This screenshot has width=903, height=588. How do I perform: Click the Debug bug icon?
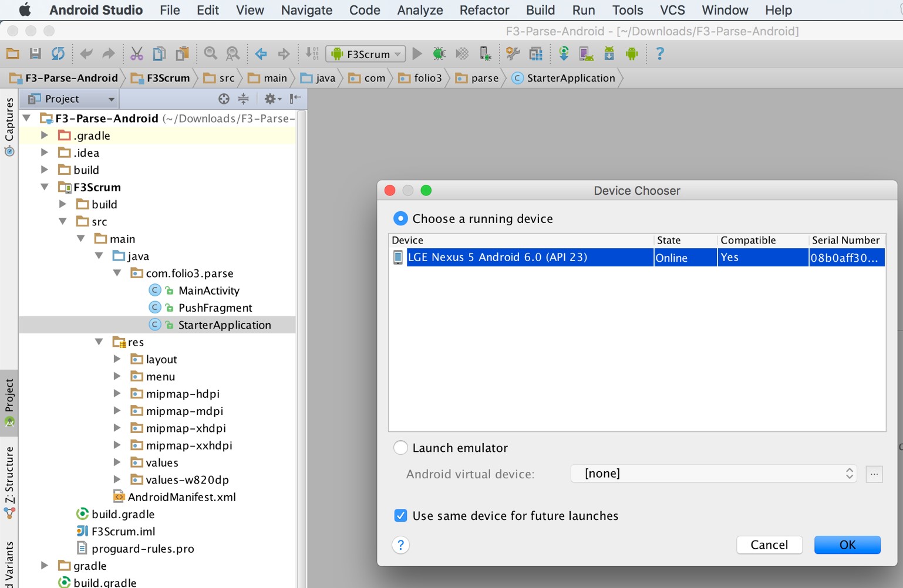439,54
